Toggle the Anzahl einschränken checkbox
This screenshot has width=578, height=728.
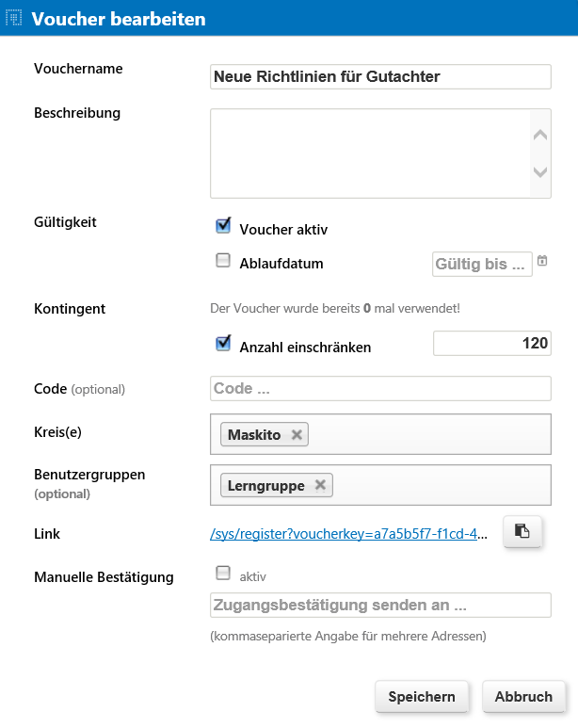coord(223,344)
